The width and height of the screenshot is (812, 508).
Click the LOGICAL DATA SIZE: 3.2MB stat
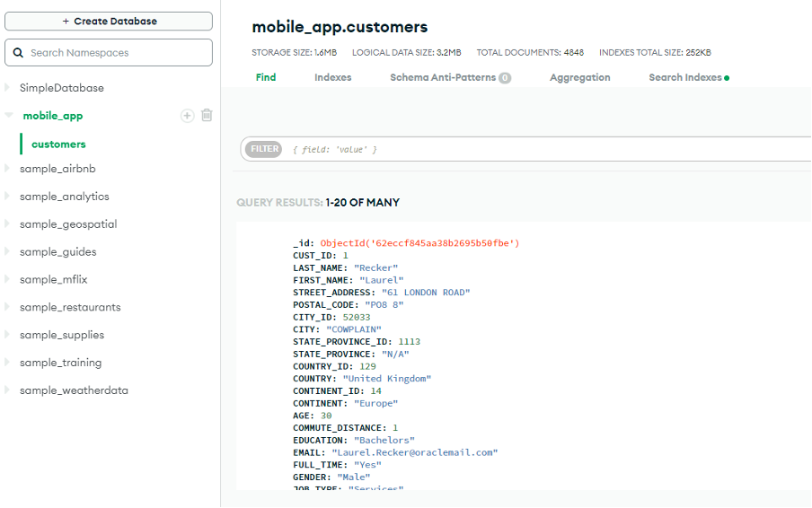click(x=407, y=53)
